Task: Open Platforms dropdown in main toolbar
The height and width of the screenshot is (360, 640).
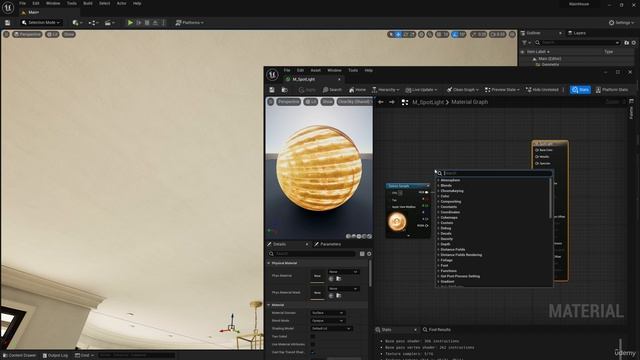Action: pyautogui.click(x=189, y=22)
